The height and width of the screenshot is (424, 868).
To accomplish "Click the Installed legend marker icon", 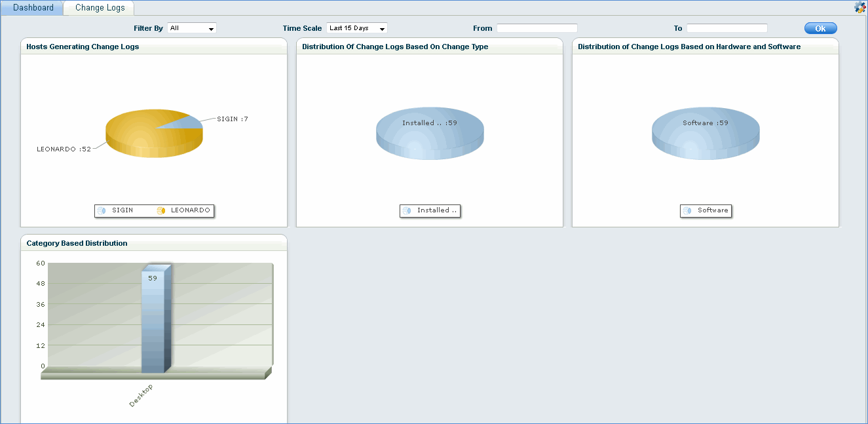I will point(407,210).
